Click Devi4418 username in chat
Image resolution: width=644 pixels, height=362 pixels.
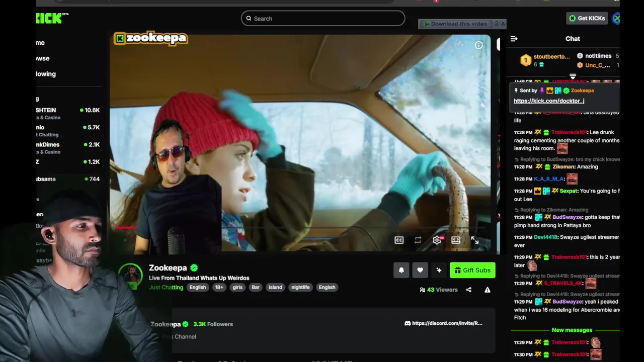(x=546, y=237)
